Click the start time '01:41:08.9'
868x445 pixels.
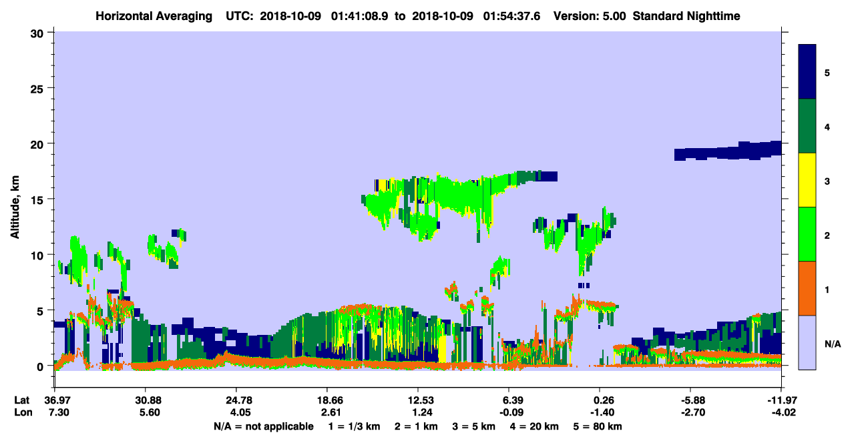click(359, 15)
